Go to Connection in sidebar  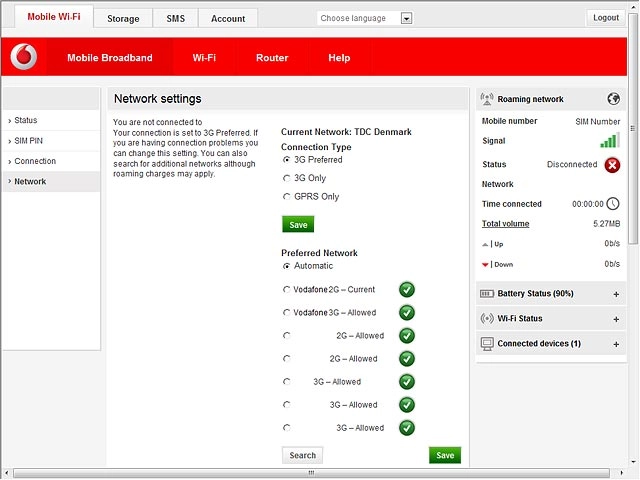click(51, 161)
